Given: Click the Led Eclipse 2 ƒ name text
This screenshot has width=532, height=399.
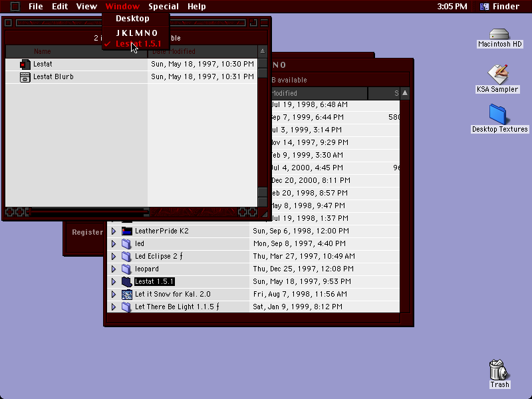Looking at the screenshot, I should point(159,256).
